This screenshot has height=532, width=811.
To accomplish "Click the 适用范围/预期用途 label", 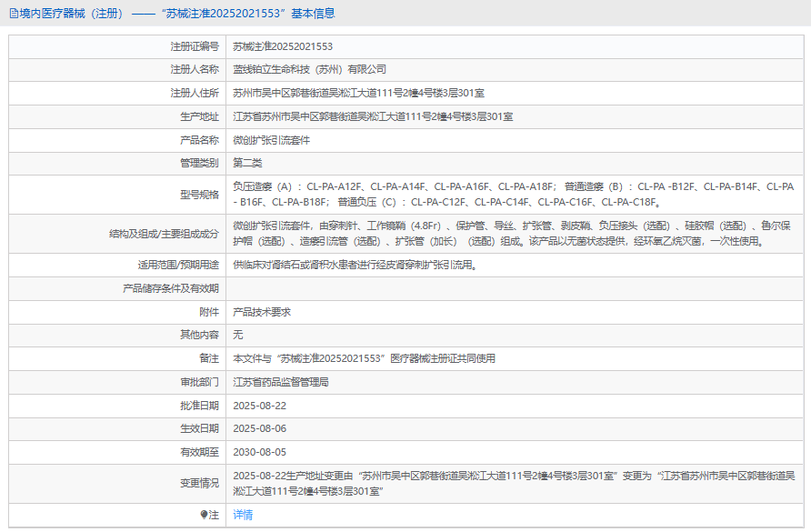I will point(178,265).
